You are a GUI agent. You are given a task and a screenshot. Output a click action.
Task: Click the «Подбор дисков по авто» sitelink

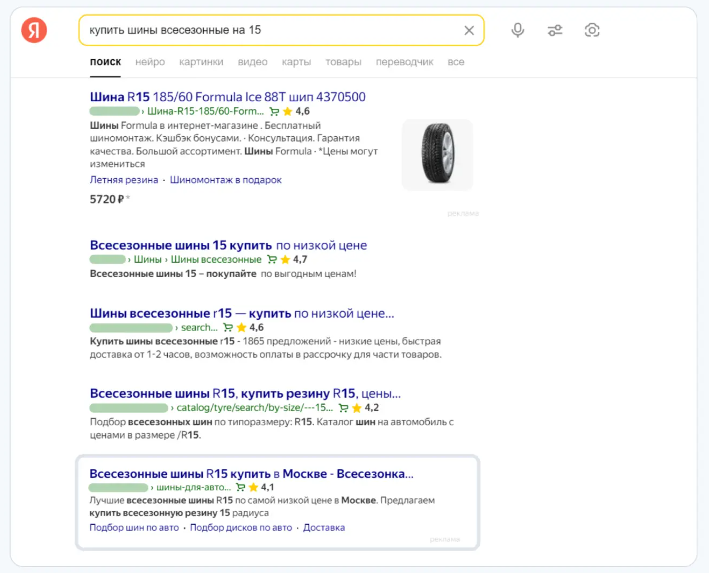point(241,527)
